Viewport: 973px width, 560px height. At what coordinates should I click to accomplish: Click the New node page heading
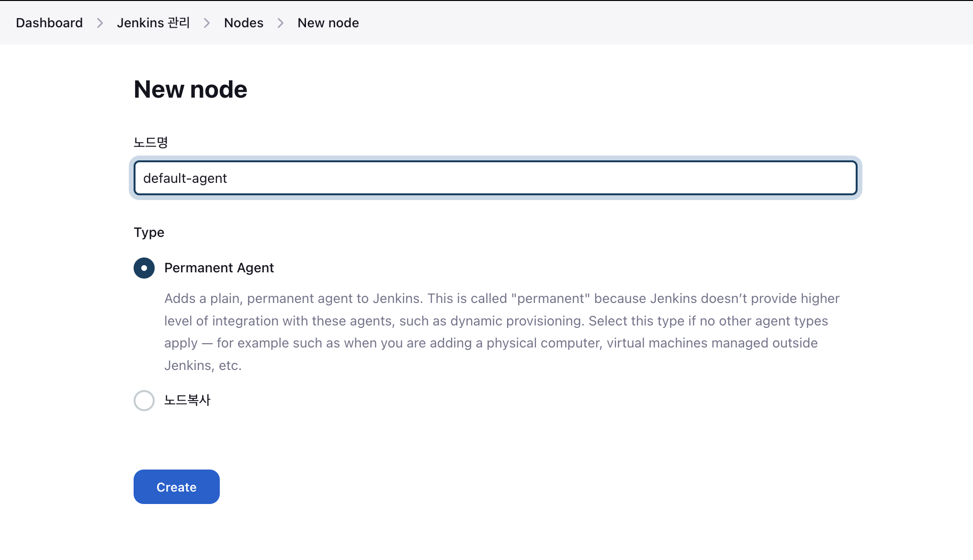pyautogui.click(x=190, y=90)
